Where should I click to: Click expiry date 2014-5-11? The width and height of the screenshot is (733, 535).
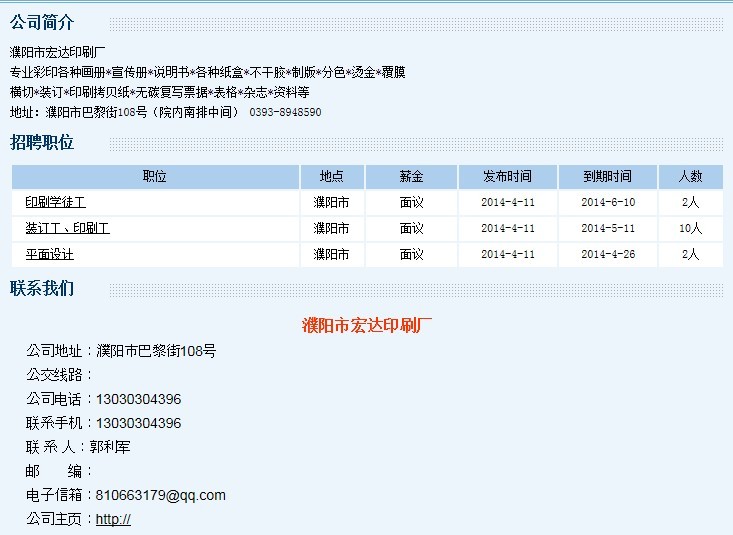(608, 228)
